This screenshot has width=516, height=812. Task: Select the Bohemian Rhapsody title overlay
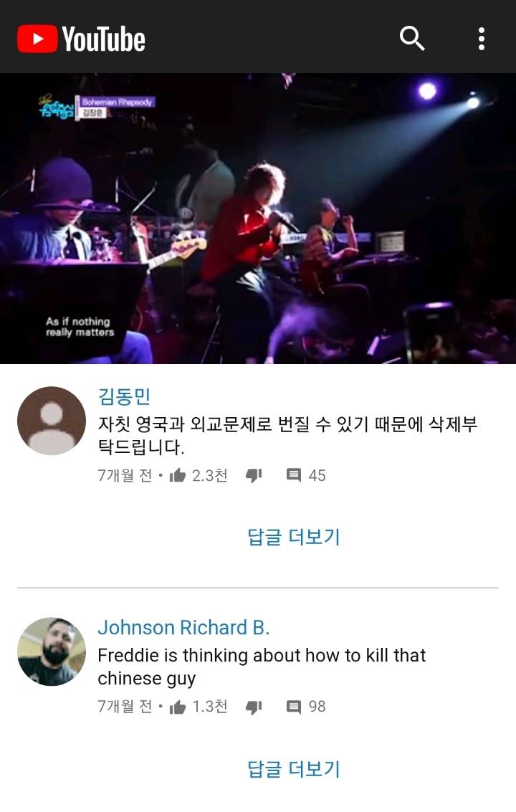tap(117, 102)
